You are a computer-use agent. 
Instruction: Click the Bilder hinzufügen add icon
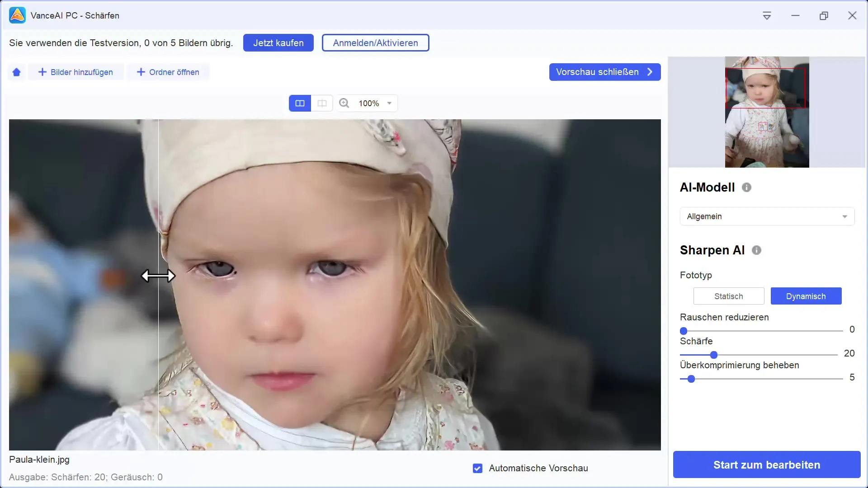point(42,72)
